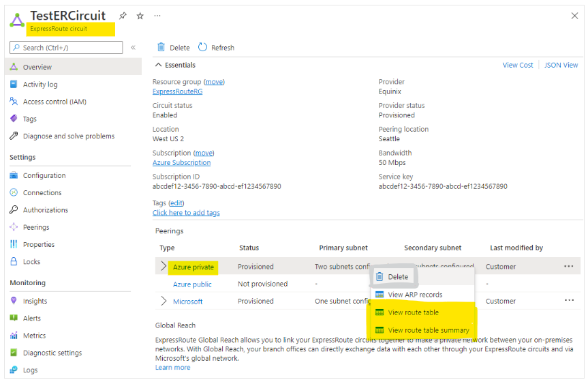The image size is (588, 382).
Task: Select the service key value text
Action: coord(443,186)
